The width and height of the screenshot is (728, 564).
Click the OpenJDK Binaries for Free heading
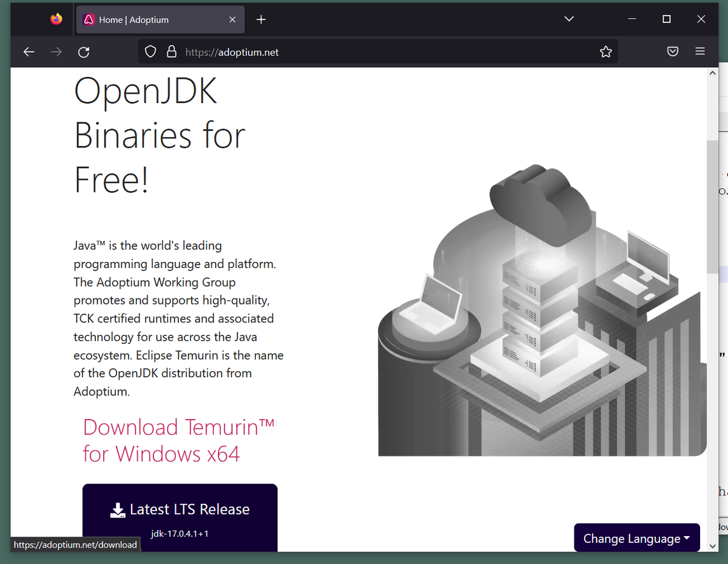tap(160, 135)
